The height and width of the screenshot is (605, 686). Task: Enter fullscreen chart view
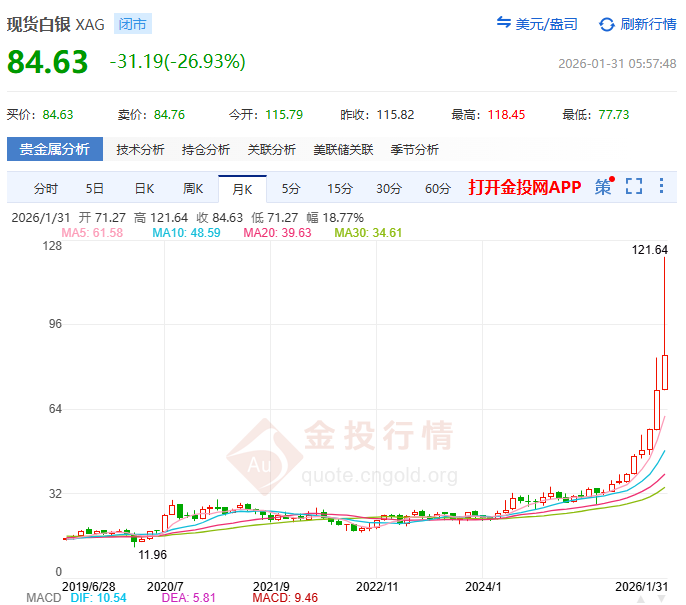pos(633,187)
